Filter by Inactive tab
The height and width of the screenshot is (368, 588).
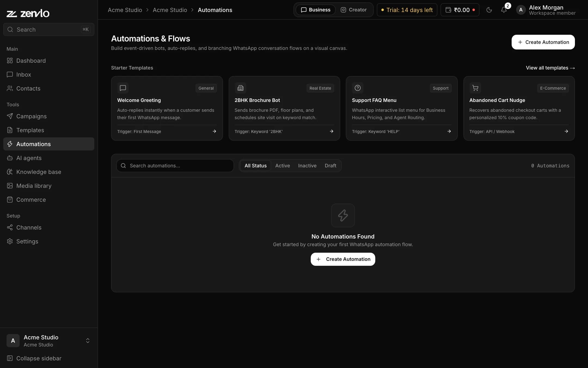(307, 166)
